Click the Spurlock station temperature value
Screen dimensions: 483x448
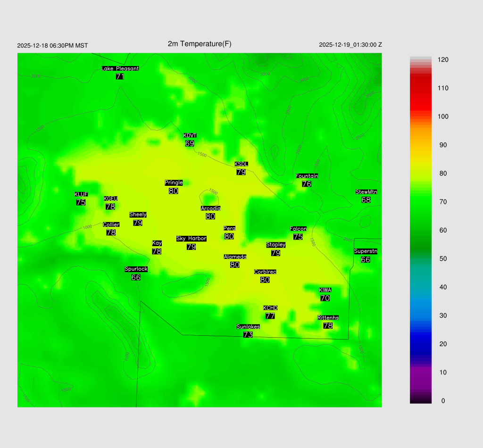coord(136,277)
